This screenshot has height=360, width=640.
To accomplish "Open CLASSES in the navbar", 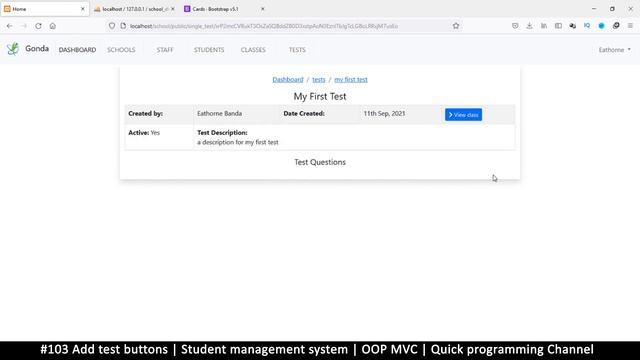I will coord(253,50).
